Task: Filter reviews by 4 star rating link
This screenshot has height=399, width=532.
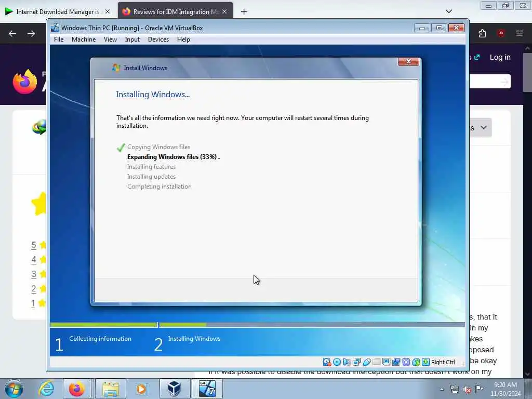Action: point(34,260)
